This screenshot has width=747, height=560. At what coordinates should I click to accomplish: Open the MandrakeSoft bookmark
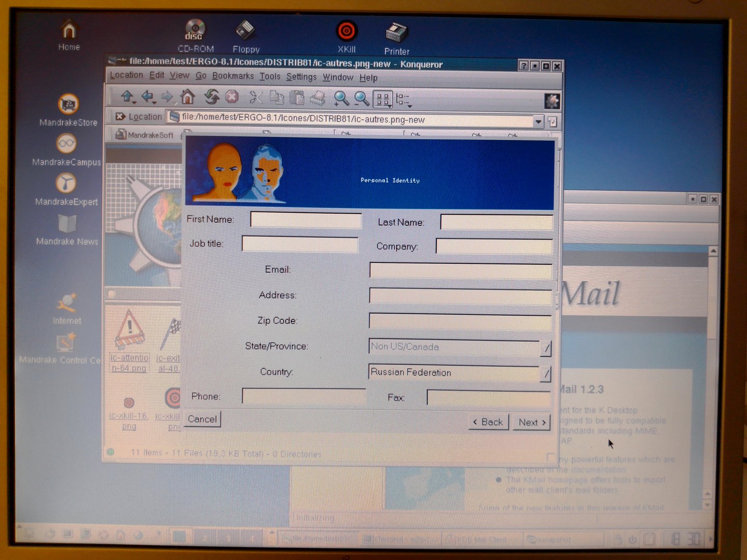coord(145,135)
